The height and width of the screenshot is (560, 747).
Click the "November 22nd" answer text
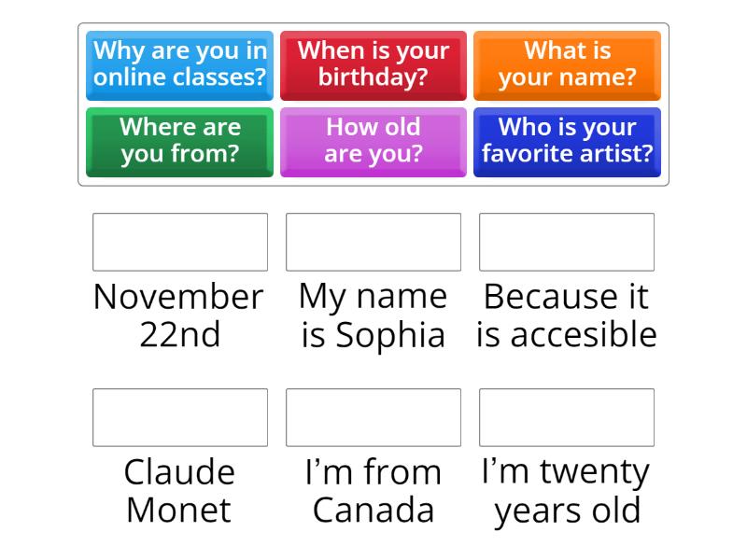pyautogui.click(x=176, y=315)
